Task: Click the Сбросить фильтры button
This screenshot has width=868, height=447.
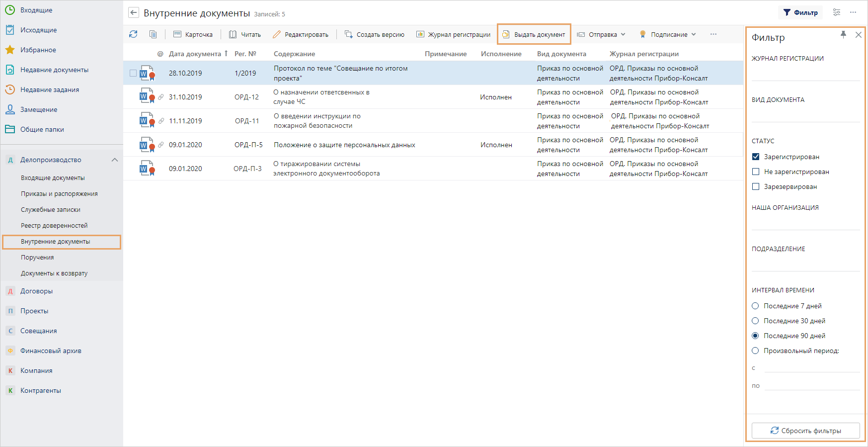Action: pos(805,431)
